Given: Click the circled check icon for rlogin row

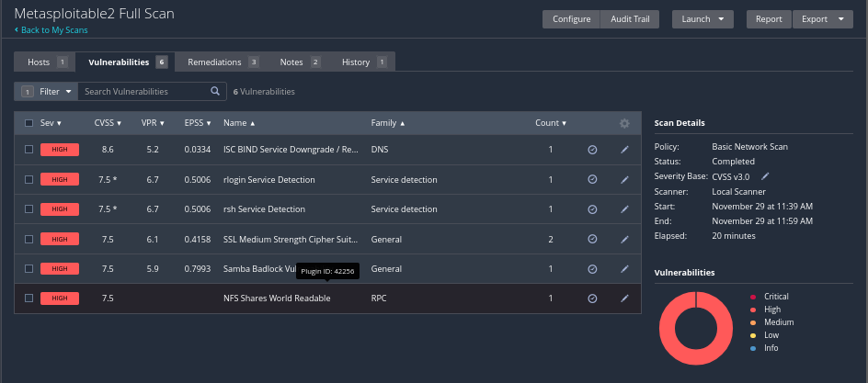Looking at the screenshot, I should (592, 179).
